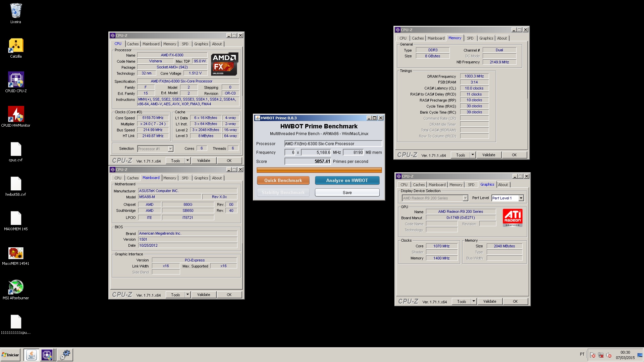This screenshot has height=362, width=644.
Task: Open About tab in Memory window
Action: click(502, 38)
